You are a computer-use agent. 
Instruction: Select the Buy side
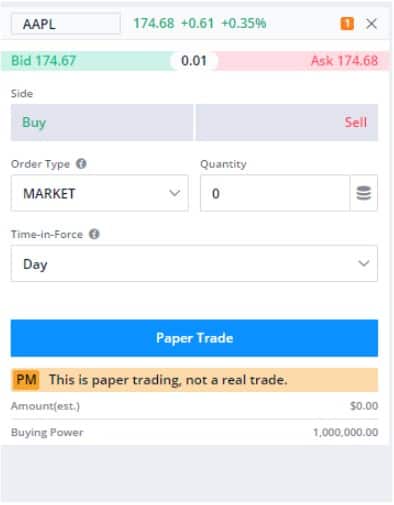point(102,122)
